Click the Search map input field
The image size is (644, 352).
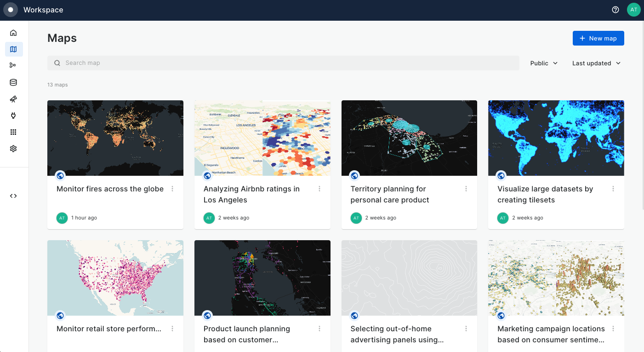coord(283,63)
